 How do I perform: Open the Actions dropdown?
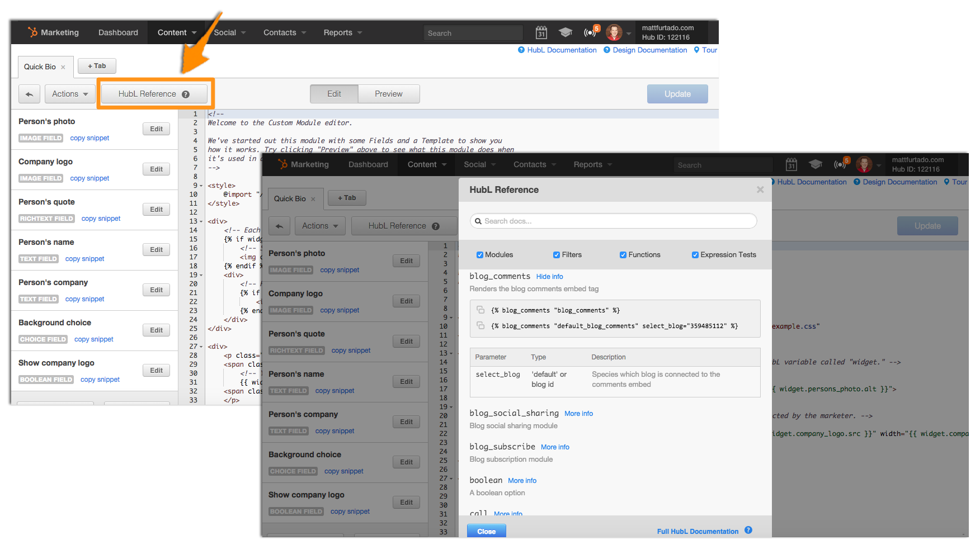pos(70,94)
